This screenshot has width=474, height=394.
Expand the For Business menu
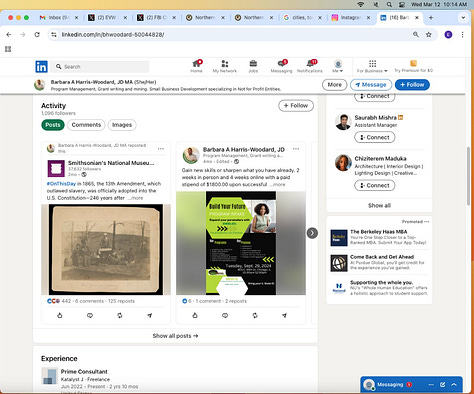pyautogui.click(x=372, y=66)
